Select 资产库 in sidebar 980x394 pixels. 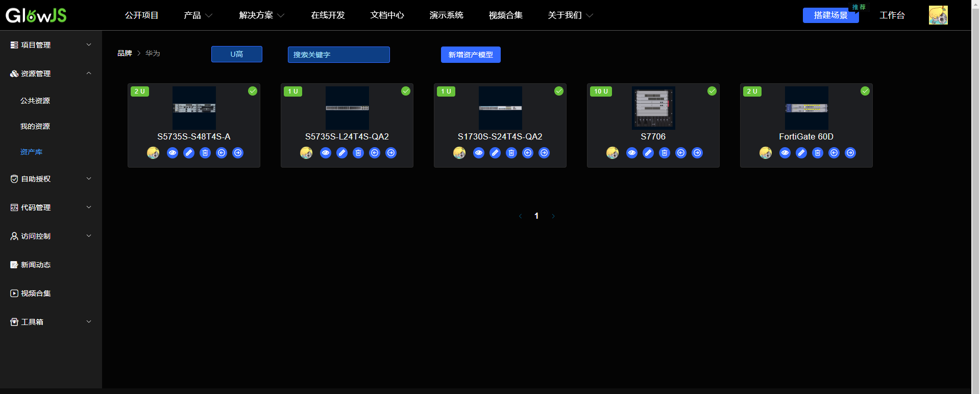(x=31, y=152)
